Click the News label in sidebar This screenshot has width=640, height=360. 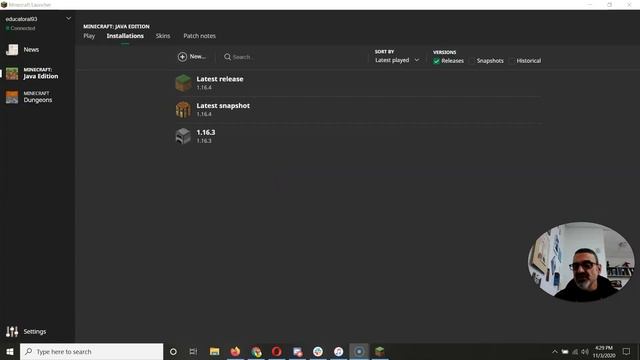31,49
